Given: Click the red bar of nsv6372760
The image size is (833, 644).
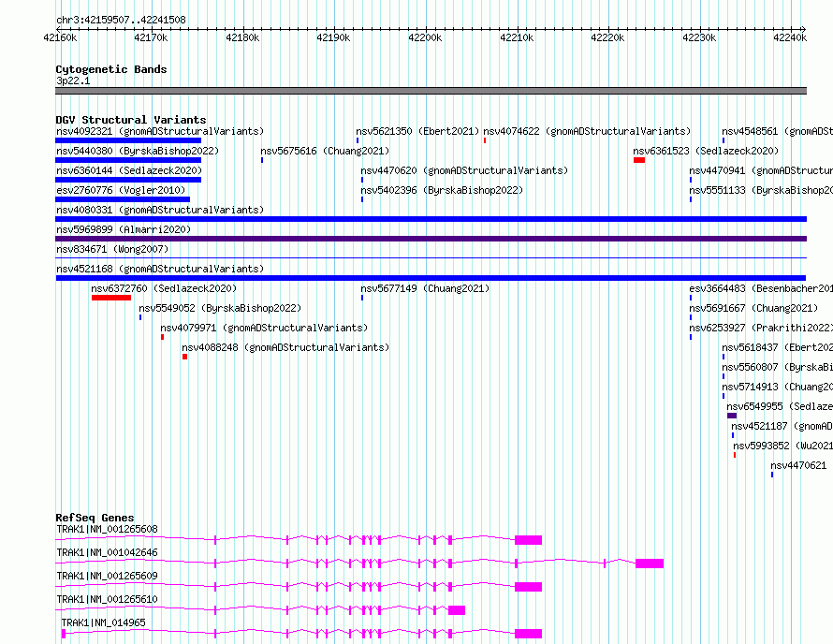Looking at the screenshot, I should coord(111,298).
